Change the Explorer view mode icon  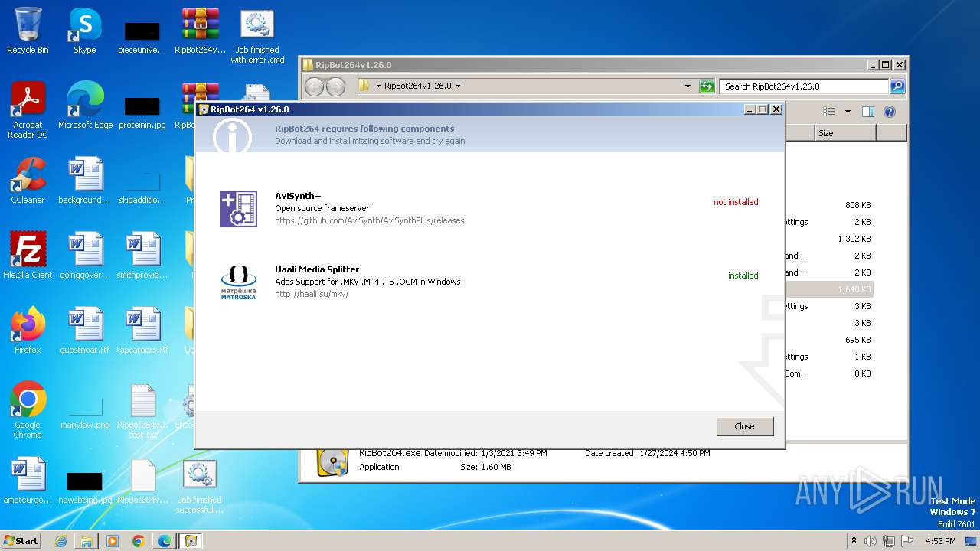pyautogui.click(x=829, y=112)
